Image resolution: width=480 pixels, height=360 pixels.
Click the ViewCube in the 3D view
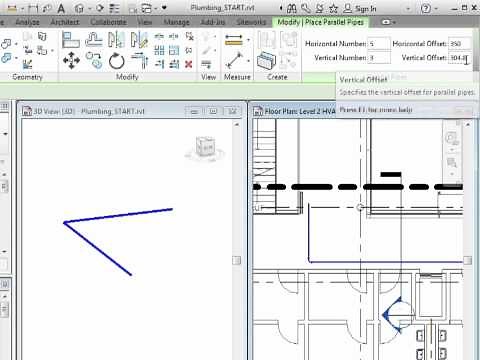[205, 148]
